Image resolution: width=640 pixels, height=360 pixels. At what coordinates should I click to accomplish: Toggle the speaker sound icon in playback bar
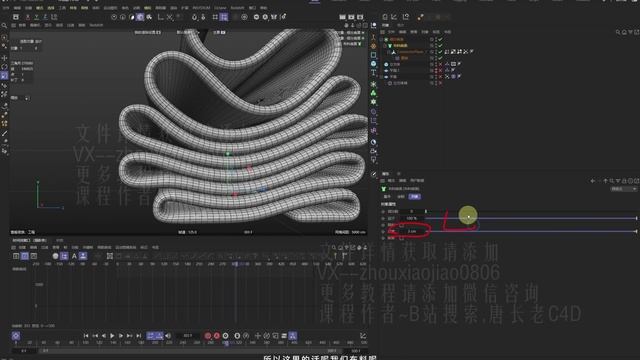click(168, 336)
